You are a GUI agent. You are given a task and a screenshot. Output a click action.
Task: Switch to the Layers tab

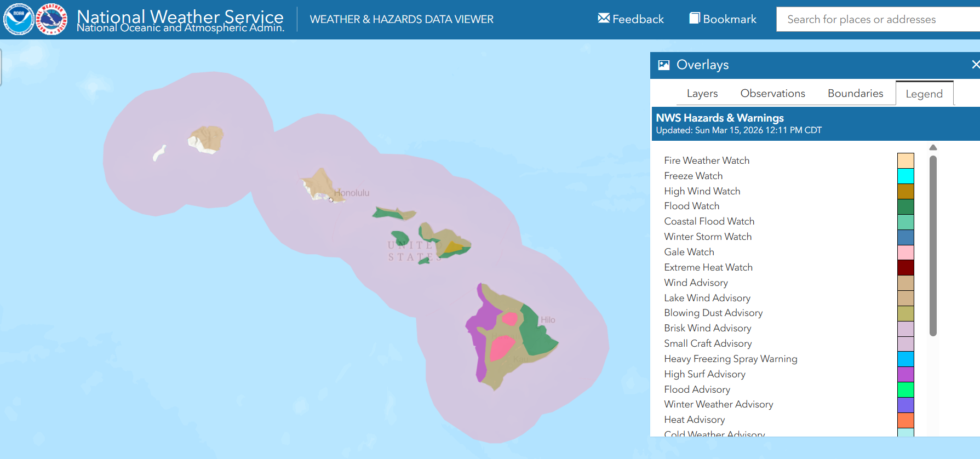click(702, 93)
